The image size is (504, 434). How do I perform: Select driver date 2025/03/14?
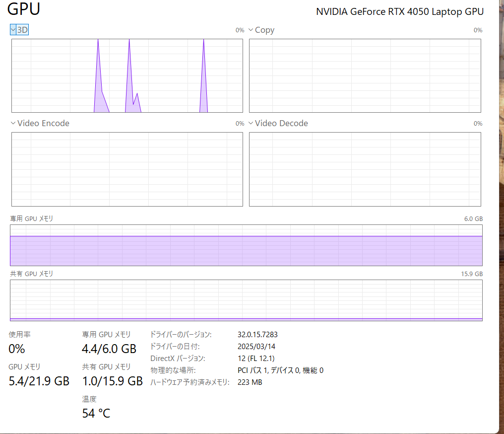[256, 347]
